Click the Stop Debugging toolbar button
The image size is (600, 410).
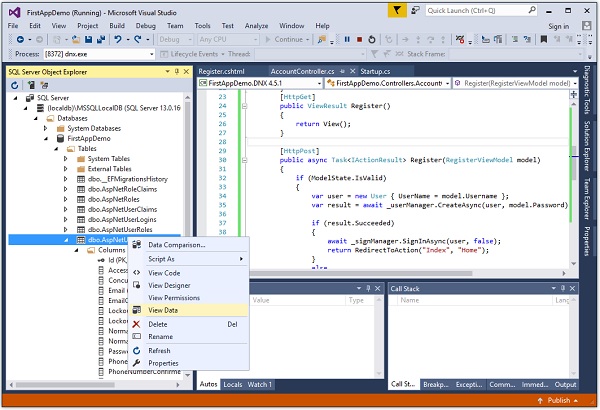pyautogui.click(x=360, y=39)
